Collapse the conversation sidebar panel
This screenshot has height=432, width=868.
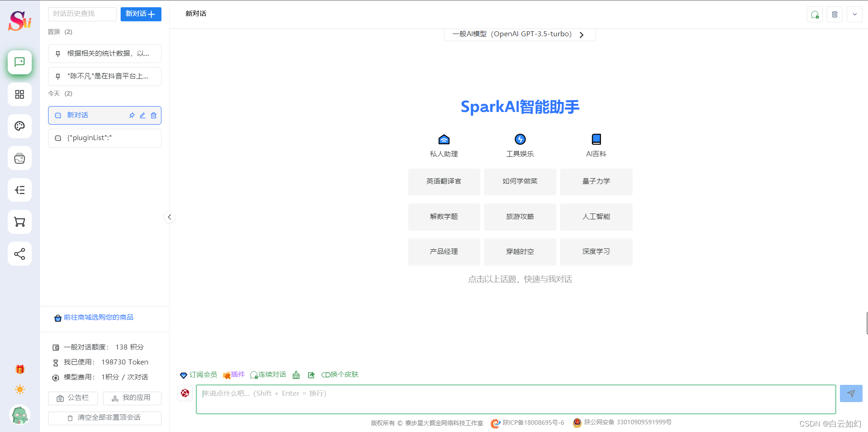(x=170, y=217)
